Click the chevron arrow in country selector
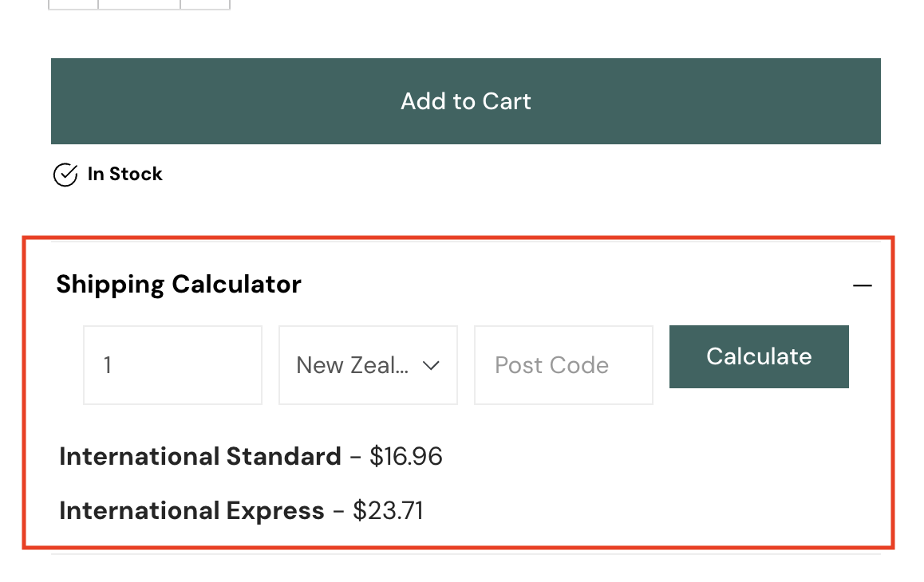The image size is (924, 582). 431,366
